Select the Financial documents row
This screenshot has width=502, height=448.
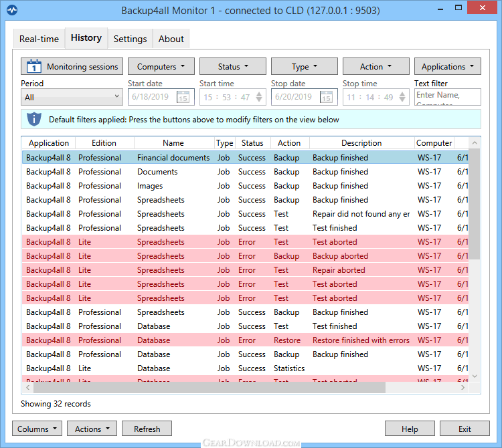246,158
